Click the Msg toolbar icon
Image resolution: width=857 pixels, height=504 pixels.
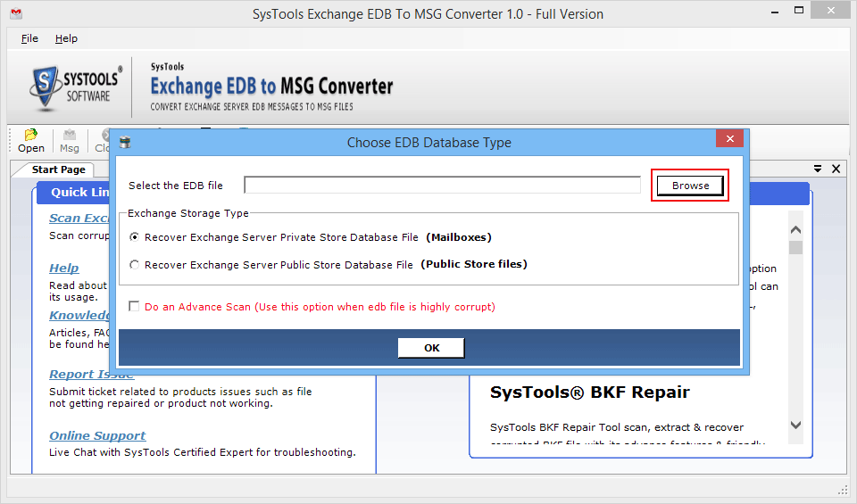coord(70,141)
